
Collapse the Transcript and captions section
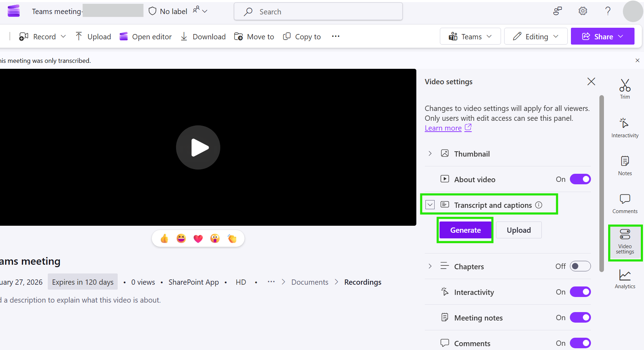[430, 205]
